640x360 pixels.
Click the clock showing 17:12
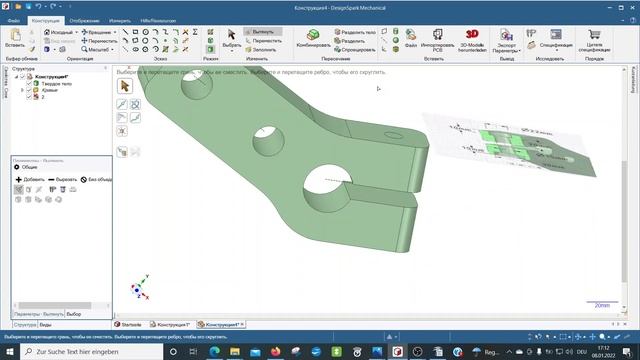coord(603,348)
